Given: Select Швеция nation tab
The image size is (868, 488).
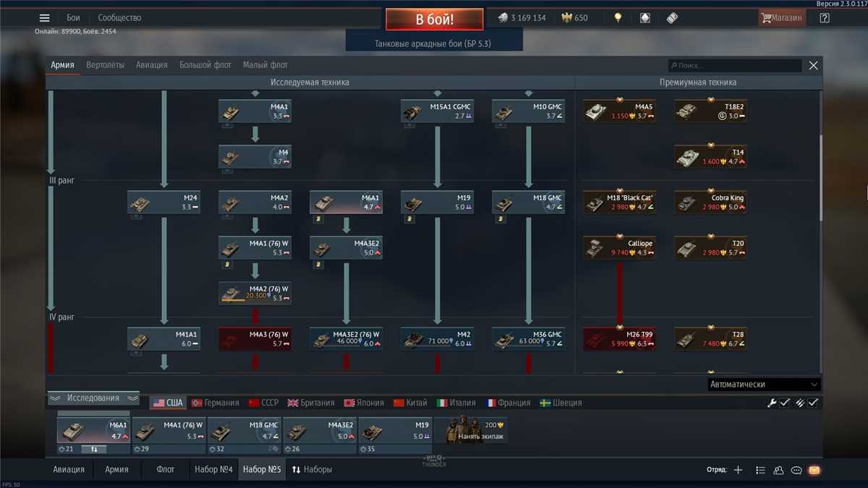Looking at the screenshot, I should click(x=561, y=403).
